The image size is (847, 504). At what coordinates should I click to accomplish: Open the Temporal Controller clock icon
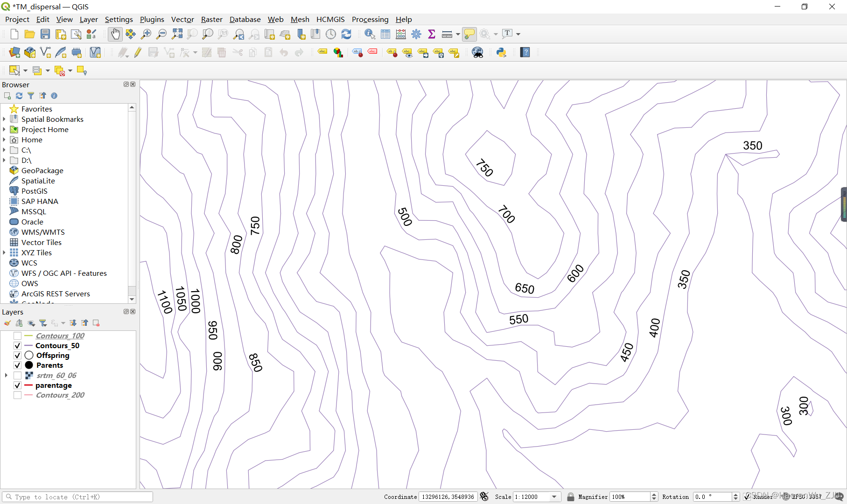pos(331,34)
